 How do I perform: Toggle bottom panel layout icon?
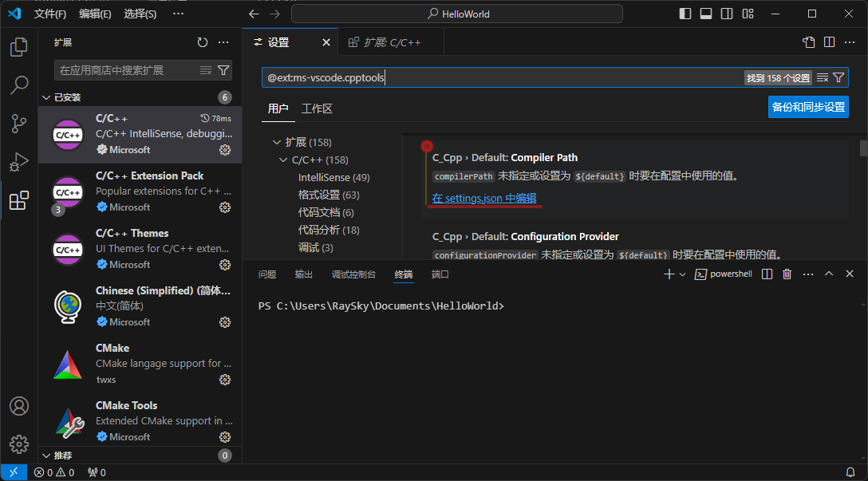(706, 14)
